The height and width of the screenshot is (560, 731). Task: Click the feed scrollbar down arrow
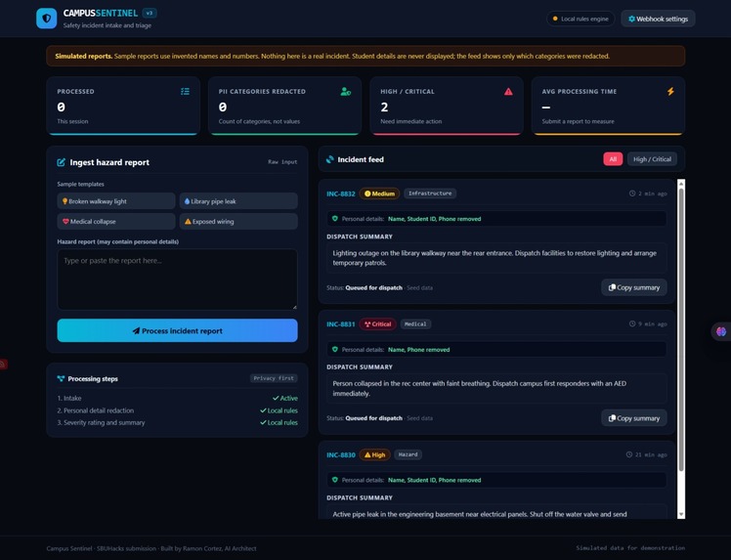click(681, 514)
